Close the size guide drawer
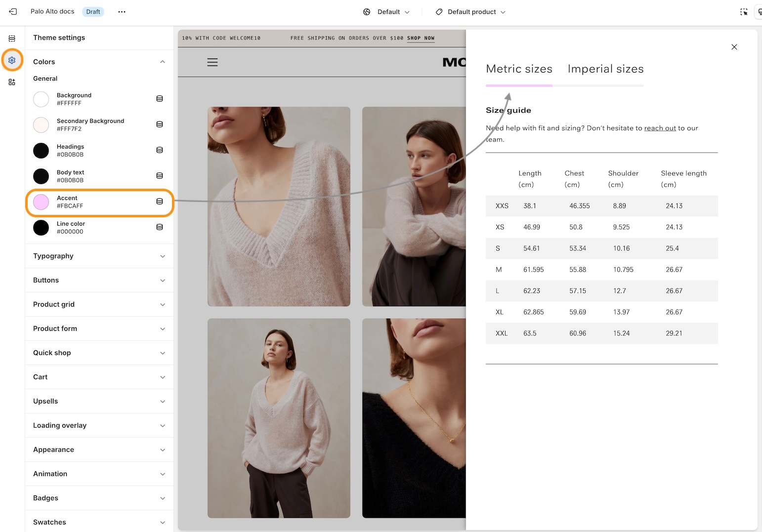The image size is (762, 532). (x=734, y=47)
